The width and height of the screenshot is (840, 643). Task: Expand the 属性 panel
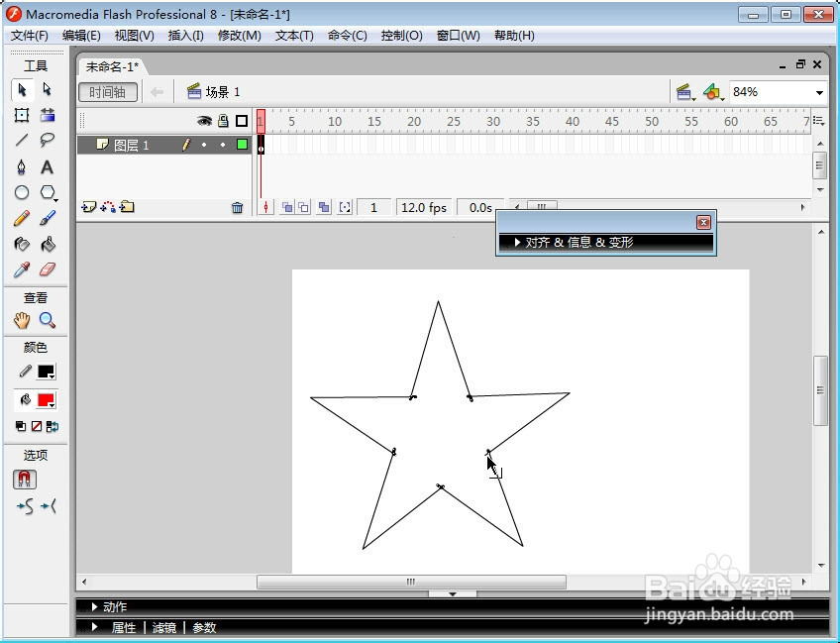[x=94, y=627]
